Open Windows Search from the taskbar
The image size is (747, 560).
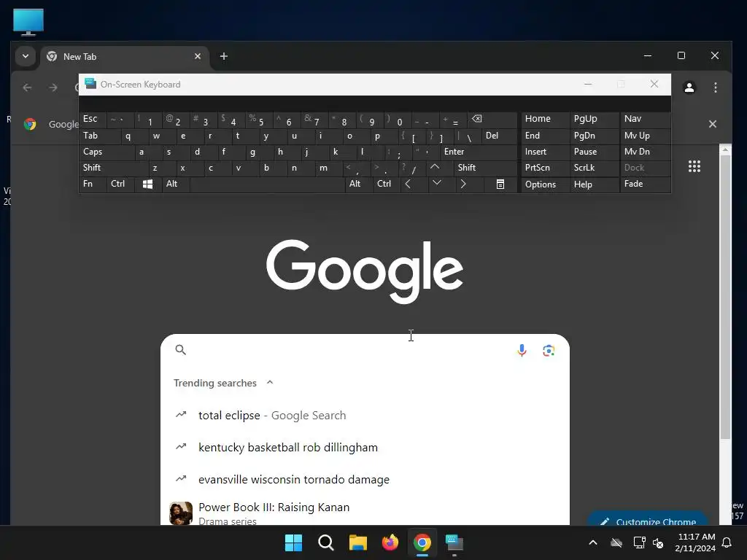coord(326,542)
